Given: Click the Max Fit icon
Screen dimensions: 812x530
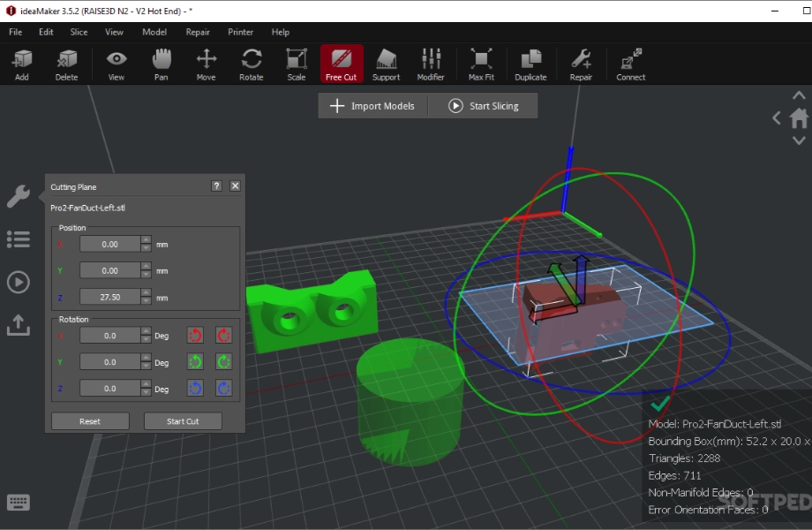Looking at the screenshot, I should point(481,64).
